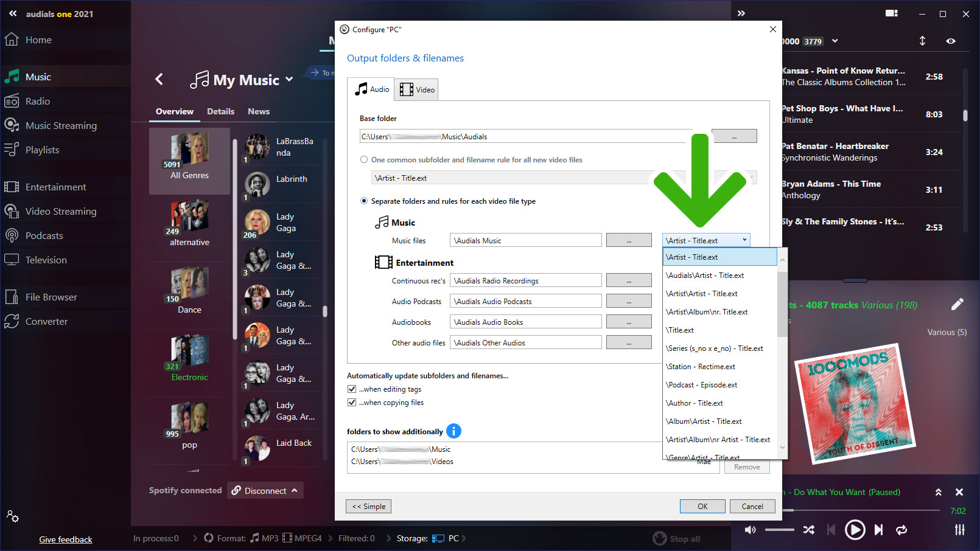The image size is (980, 551).
Task: Click the shuffle playback icon
Action: pyautogui.click(x=808, y=530)
